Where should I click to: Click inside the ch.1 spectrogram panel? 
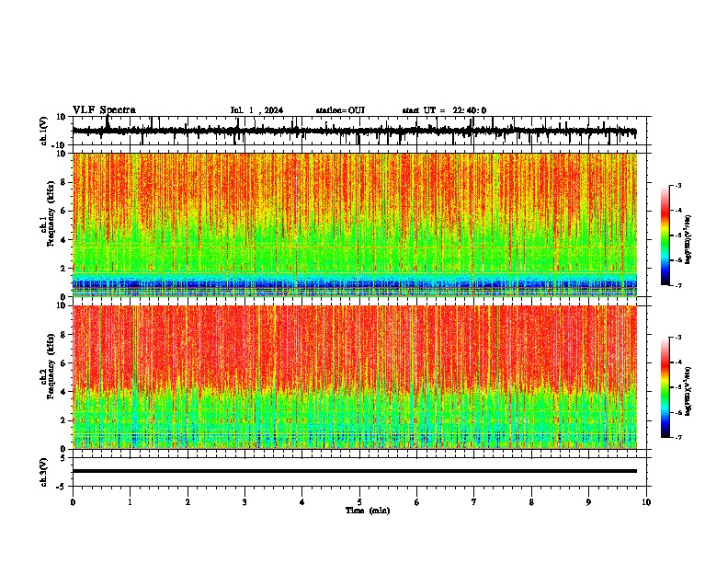point(355,224)
